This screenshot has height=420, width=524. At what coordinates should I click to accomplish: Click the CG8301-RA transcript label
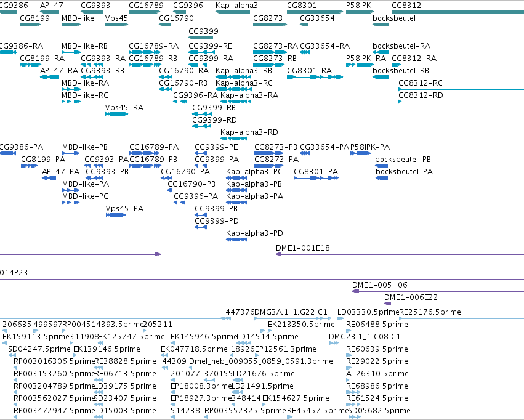[x=310, y=70]
